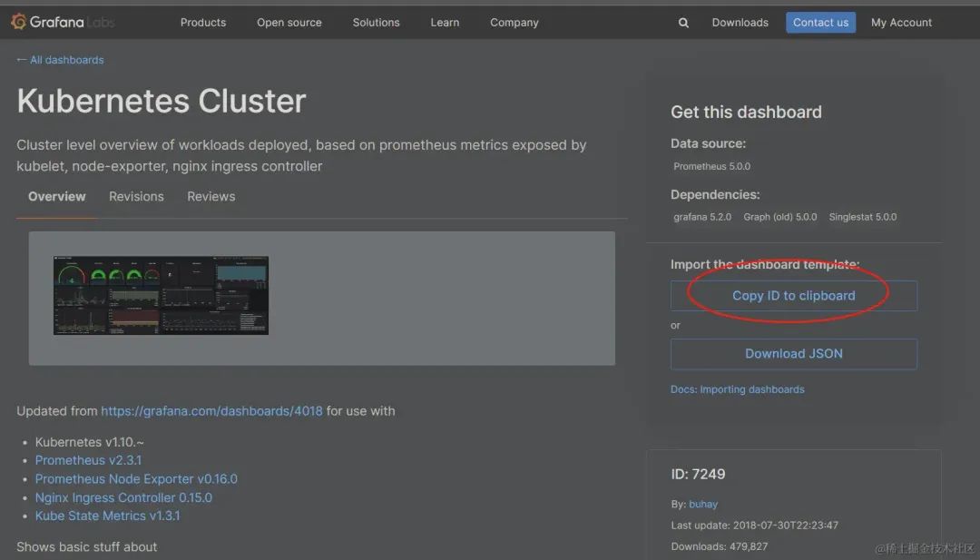Open the search magnifier icon
The height and width of the screenshot is (560, 980).
point(683,23)
